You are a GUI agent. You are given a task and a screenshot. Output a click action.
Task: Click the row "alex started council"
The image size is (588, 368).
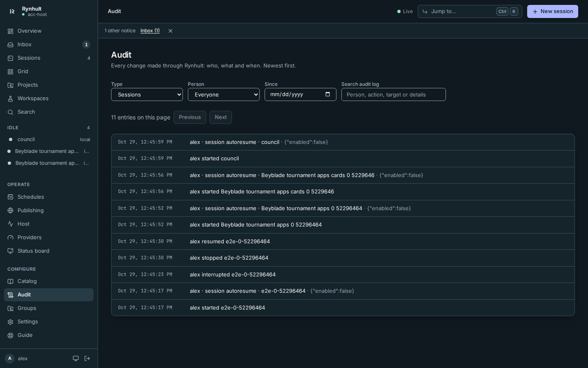pyautogui.click(x=343, y=159)
